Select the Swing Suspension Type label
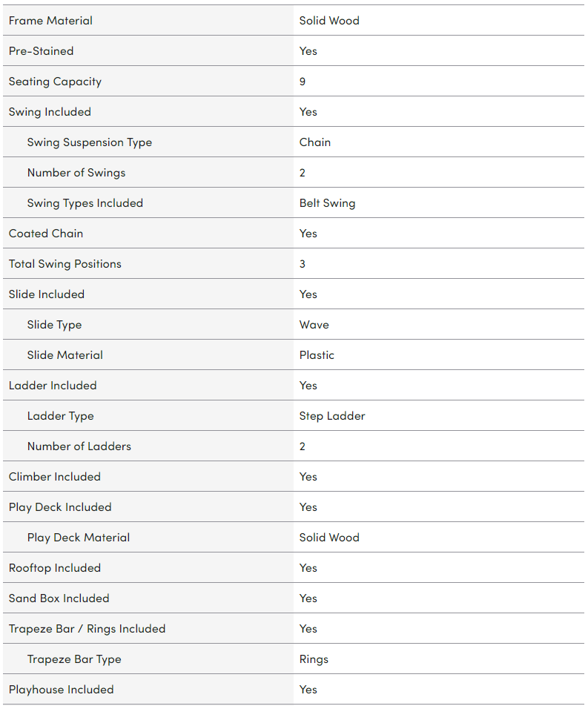The image size is (588, 706). coord(89,142)
